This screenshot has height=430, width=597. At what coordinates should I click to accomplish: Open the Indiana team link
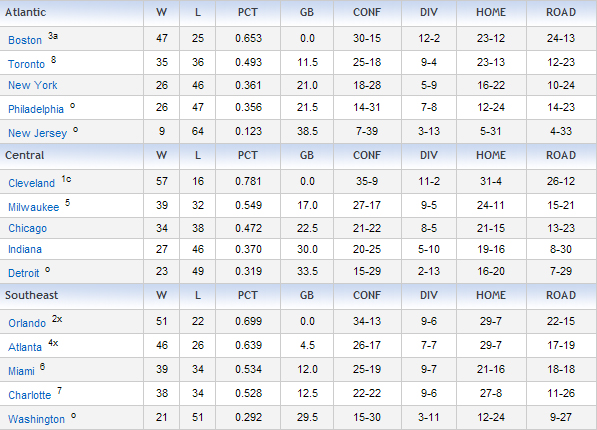tap(25, 249)
